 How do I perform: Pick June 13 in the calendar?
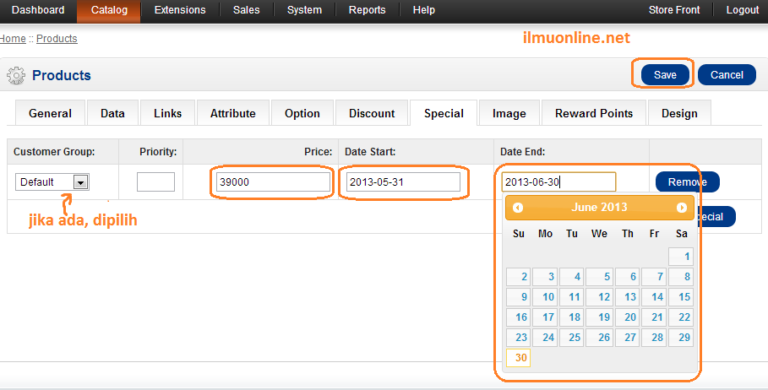627,297
